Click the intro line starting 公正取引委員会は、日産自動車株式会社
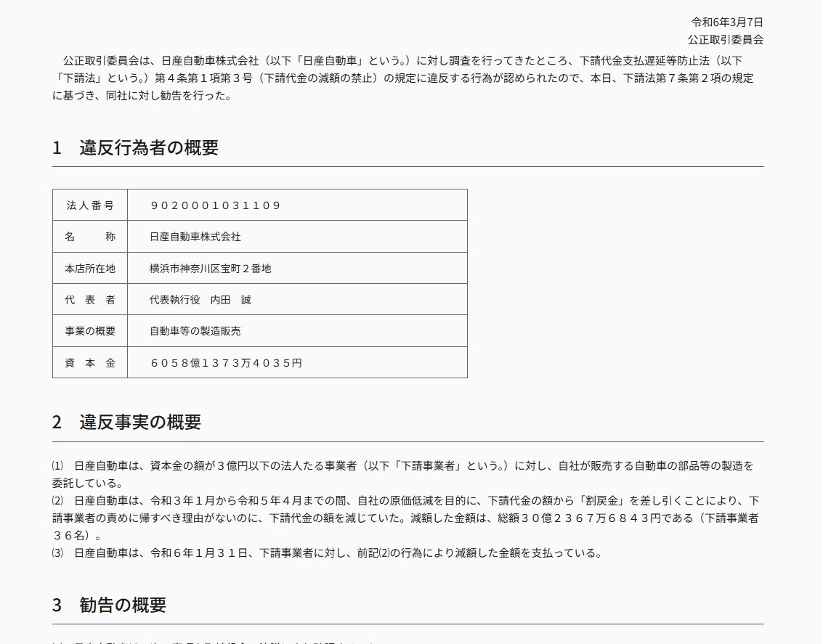The width and height of the screenshot is (823, 644). [x=402, y=61]
